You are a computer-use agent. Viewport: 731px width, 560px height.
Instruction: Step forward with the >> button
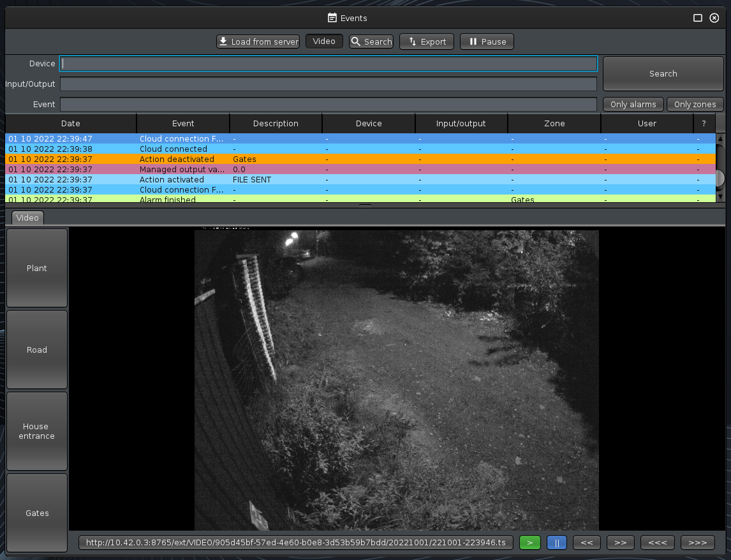pyautogui.click(x=621, y=542)
